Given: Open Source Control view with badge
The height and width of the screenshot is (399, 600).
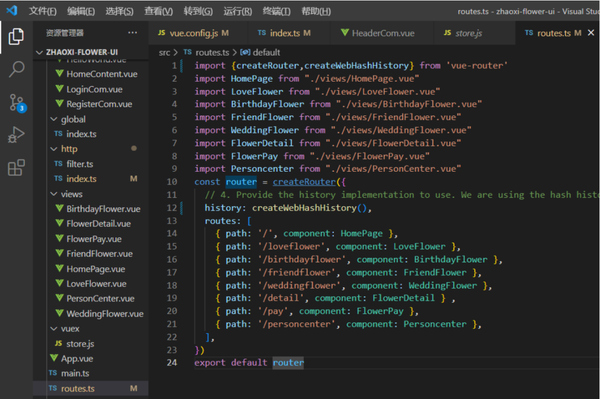Looking at the screenshot, I should point(17,103).
